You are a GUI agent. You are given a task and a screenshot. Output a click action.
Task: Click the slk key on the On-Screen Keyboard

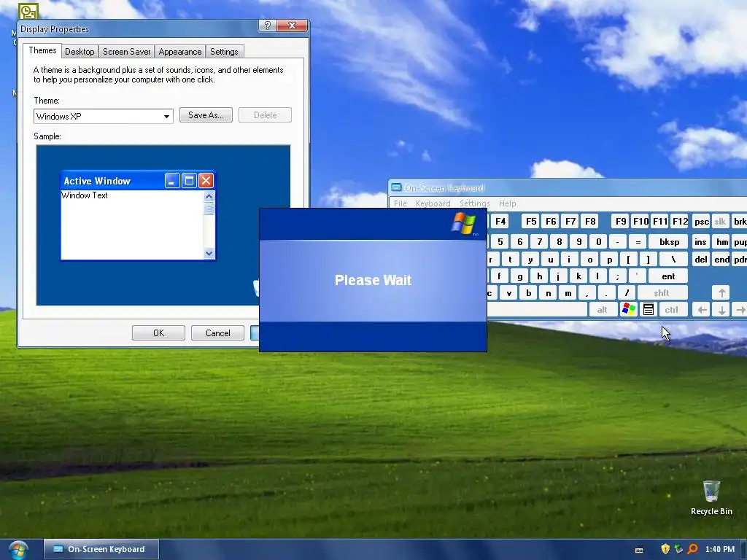(x=720, y=222)
